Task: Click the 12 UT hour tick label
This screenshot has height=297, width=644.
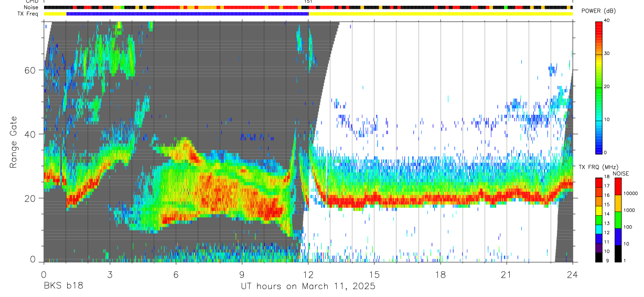Action: coord(308,275)
